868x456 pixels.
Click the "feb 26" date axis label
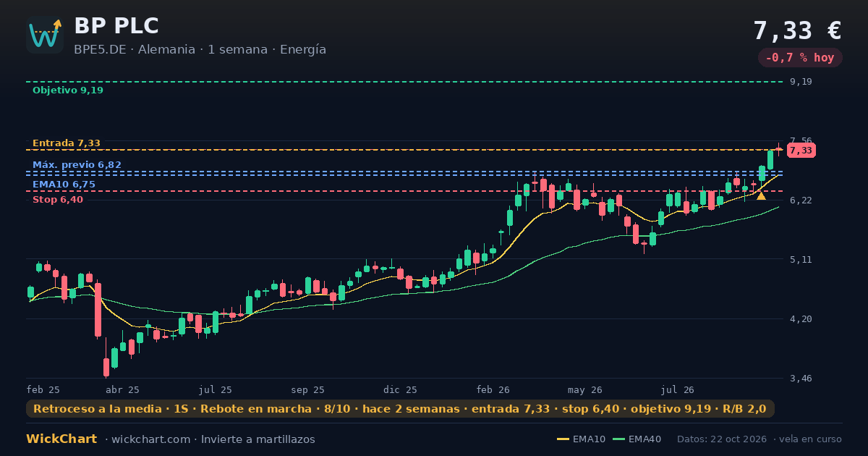click(493, 389)
